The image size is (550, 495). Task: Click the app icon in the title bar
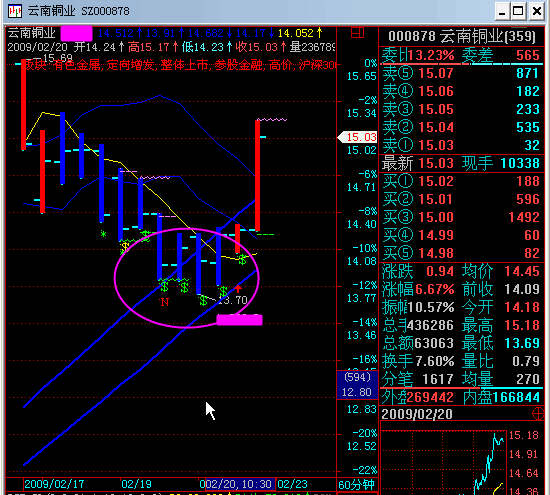15,11
